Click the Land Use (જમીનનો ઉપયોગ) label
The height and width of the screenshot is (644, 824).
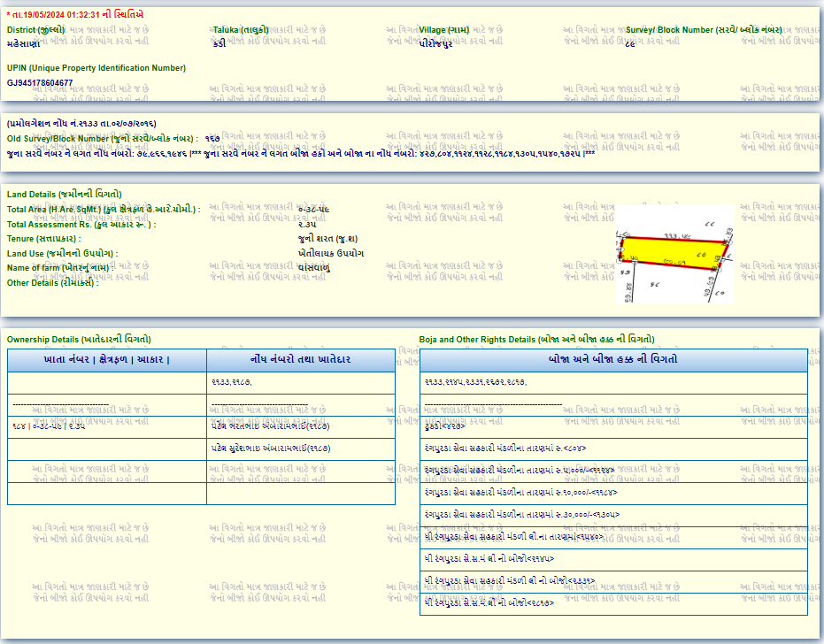(63, 254)
